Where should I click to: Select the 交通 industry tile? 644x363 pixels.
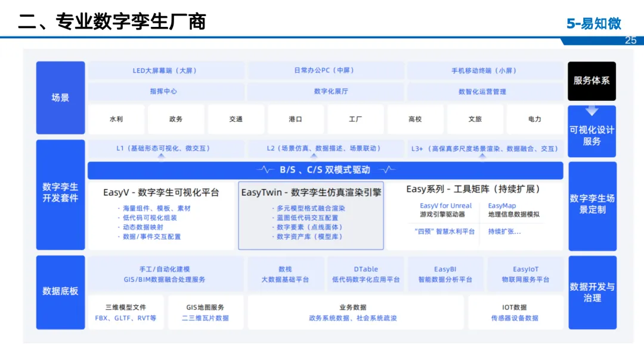[x=236, y=119]
